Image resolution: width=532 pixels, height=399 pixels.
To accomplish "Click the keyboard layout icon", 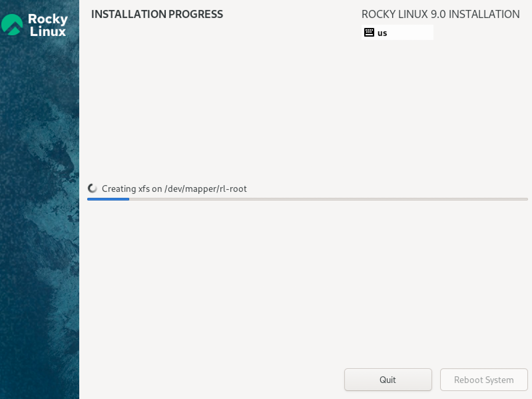I will [369, 32].
